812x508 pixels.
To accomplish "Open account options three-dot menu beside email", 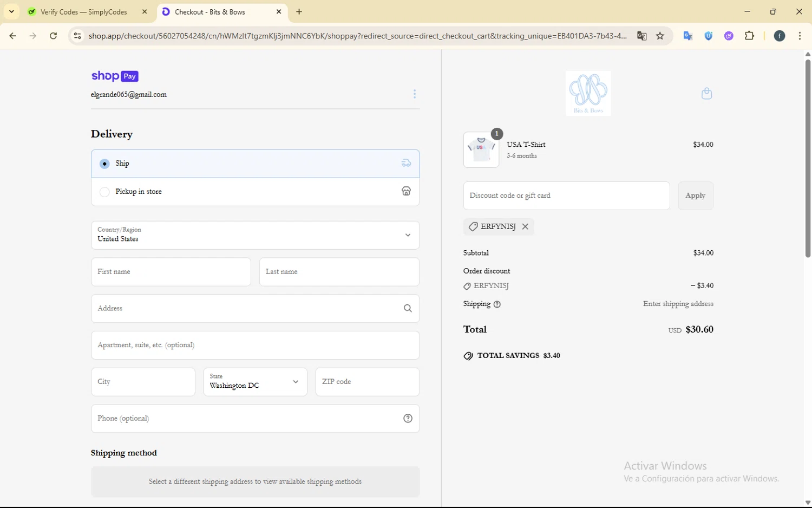I will click(x=415, y=94).
